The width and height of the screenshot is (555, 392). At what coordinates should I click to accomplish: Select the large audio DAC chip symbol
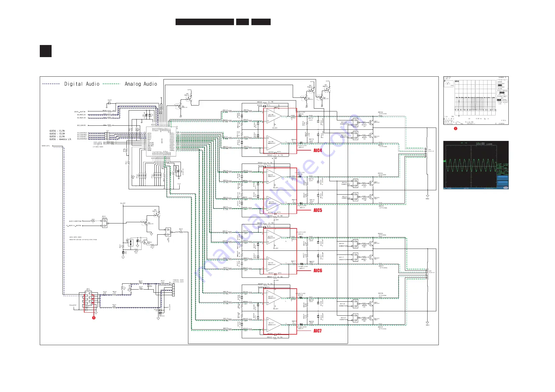pyautogui.click(x=161, y=142)
